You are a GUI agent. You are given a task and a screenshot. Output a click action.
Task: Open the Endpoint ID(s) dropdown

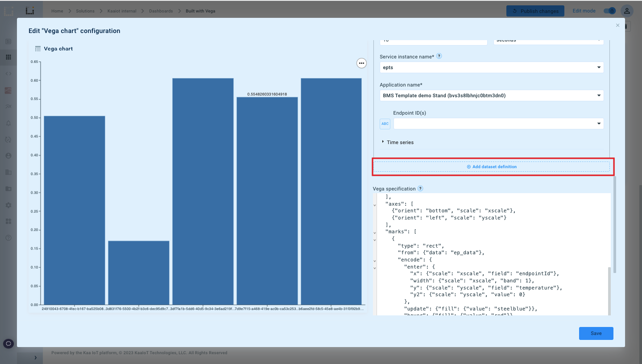(498, 124)
